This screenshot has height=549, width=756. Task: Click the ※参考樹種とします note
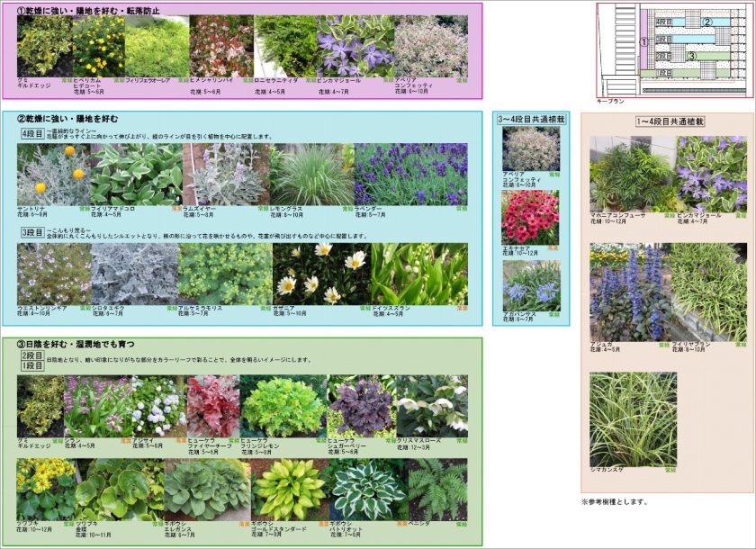click(x=614, y=502)
